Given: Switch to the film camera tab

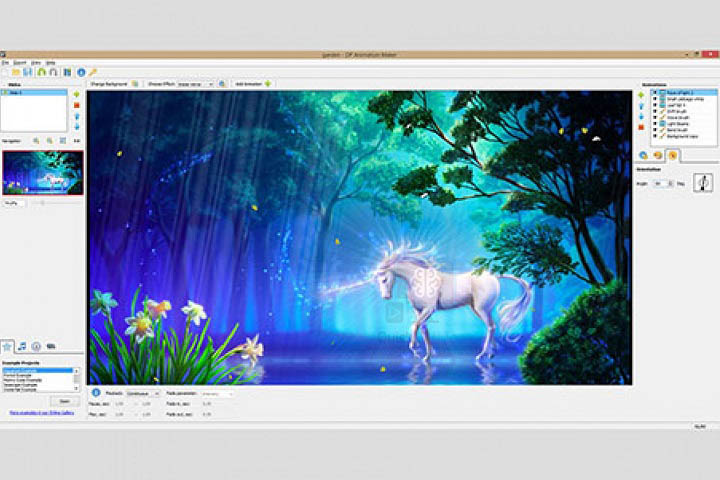Looking at the screenshot, I should (51, 346).
